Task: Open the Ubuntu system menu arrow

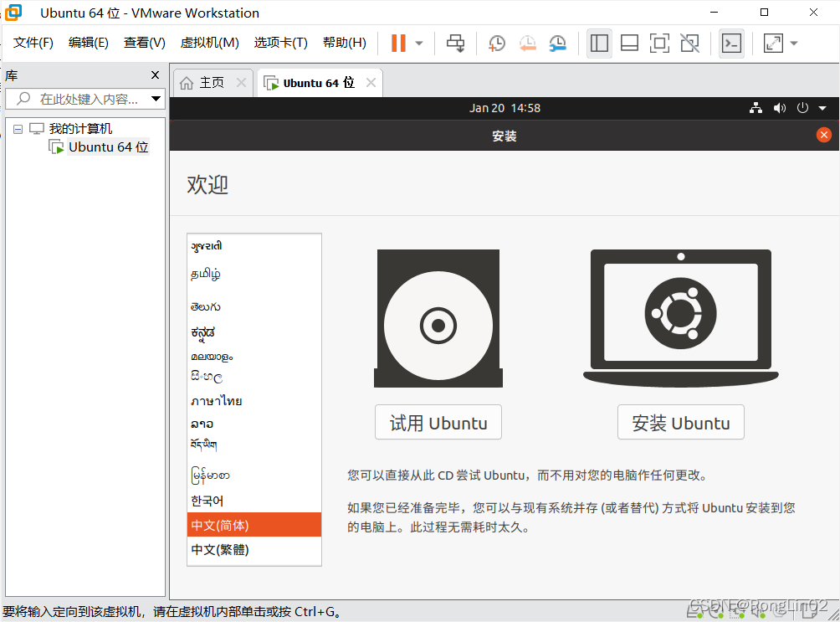Action: point(822,108)
